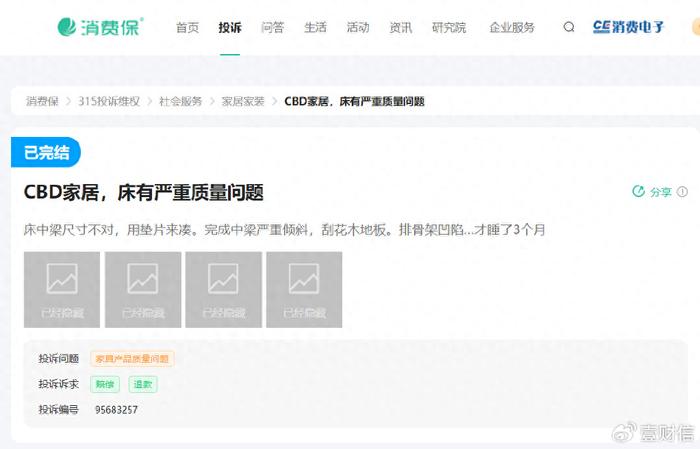Viewport: 700px width, 449px height.
Task: Click the 消费保 breadcrumb link
Action: tap(42, 101)
